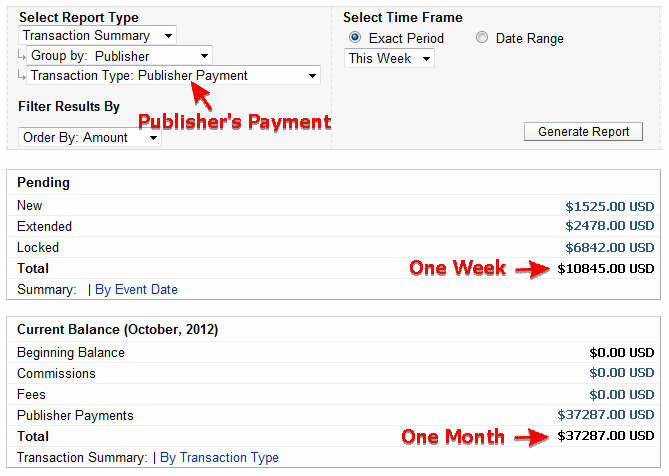Image resolution: width=669 pixels, height=476 pixels.
Task: Click the Generate Report button
Action: pyautogui.click(x=583, y=131)
